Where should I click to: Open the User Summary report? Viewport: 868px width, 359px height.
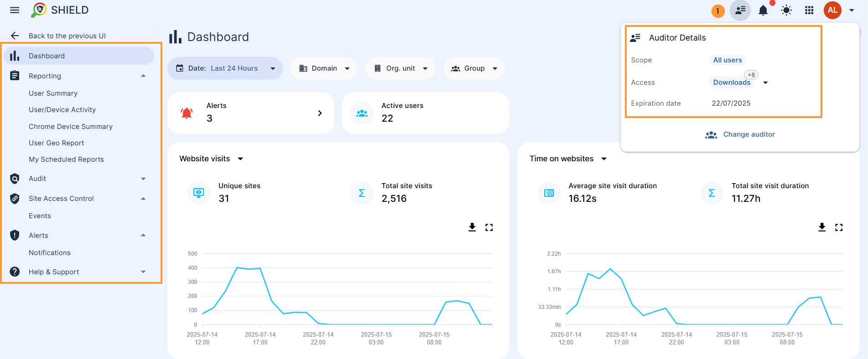pyautogui.click(x=53, y=93)
